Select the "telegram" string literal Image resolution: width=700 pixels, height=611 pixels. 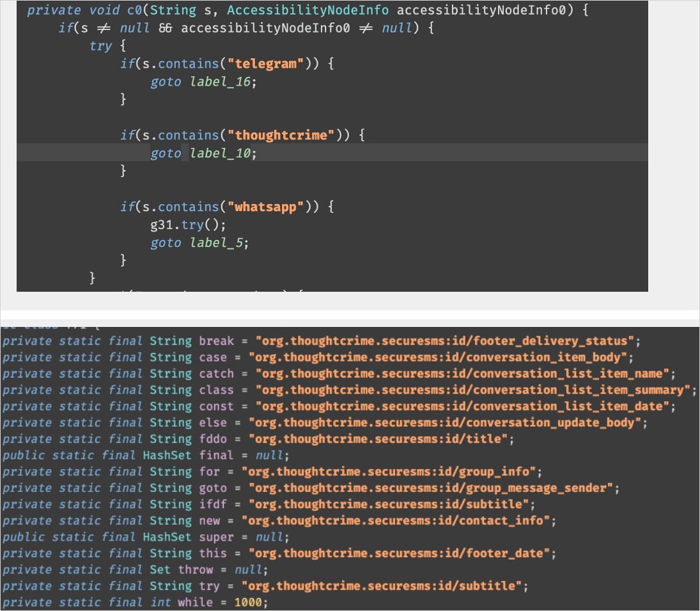pyautogui.click(x=264, y=63)
